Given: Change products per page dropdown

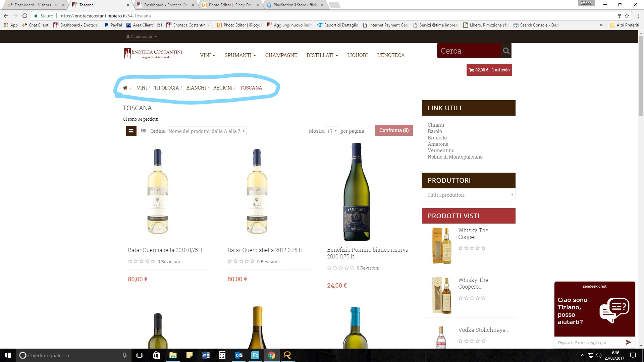Looking at the screenshot, I should pyautogui.click(x=332, y=131).
